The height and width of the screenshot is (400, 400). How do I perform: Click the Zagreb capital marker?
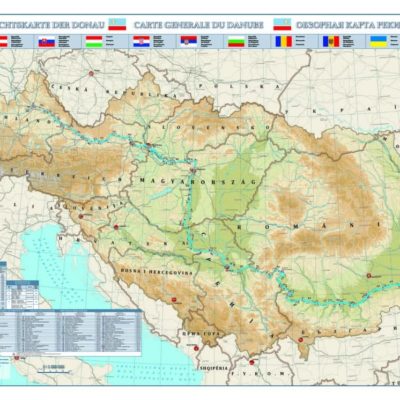(x=116, y=227)
